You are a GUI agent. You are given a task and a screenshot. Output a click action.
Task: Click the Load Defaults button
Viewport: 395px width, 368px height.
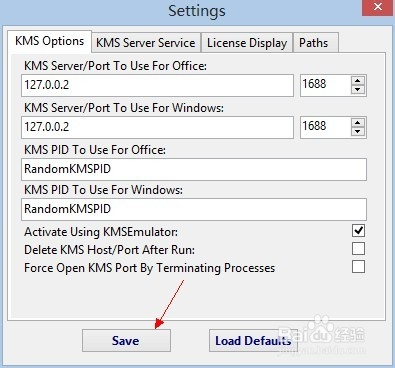253,341
